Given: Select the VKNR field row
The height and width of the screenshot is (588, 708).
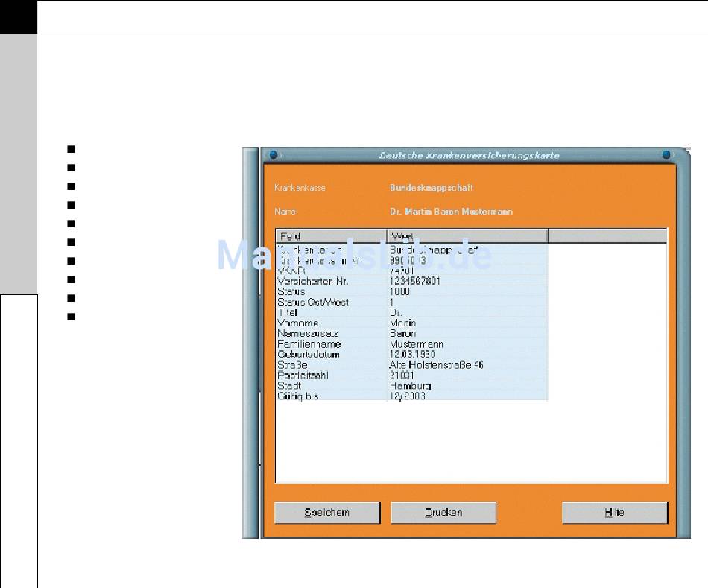Looking at the screenshot, I should [x=291, y=271].
